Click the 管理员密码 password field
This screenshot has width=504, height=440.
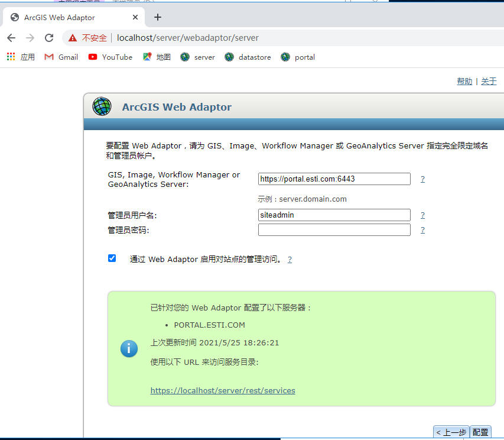[x=334, y=229]
